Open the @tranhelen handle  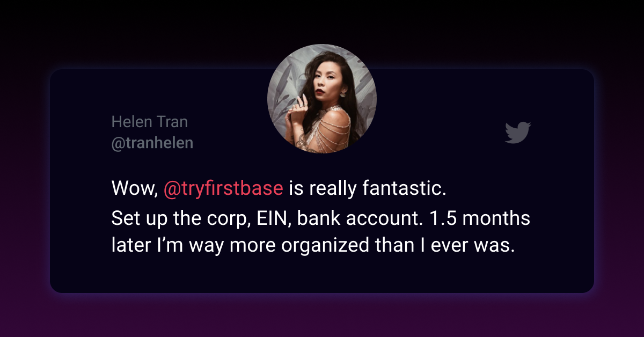pyautogui.click(x=152, y=143)
